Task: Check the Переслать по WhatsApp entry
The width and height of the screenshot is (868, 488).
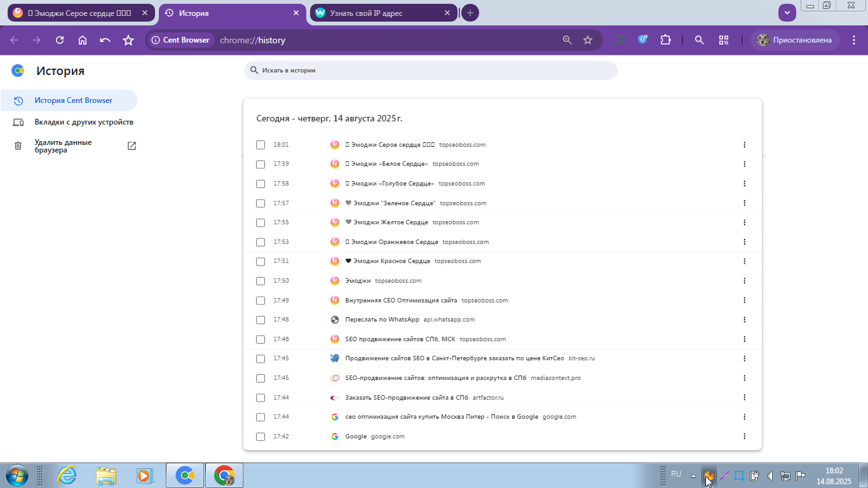Action: pyautogui.click(x=261, y=320)
